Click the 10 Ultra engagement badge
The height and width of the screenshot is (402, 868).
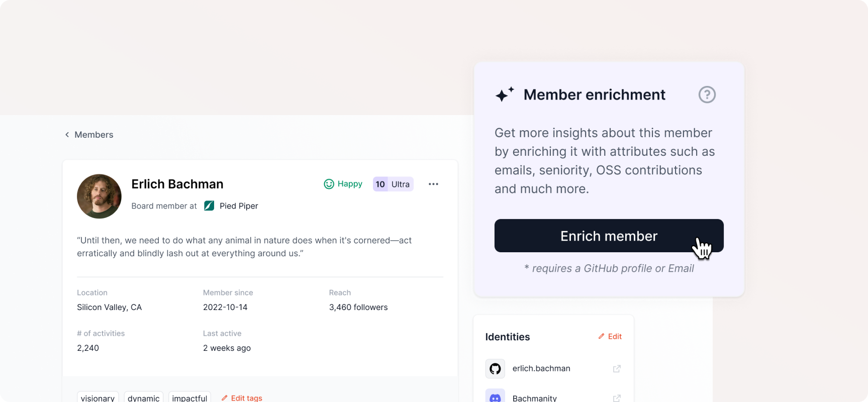click(393, 184)
